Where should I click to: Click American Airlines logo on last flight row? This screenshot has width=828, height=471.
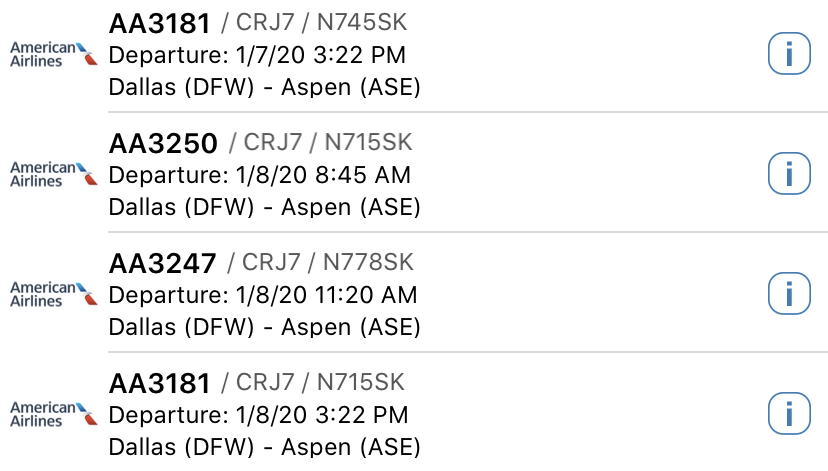tap(54, 414)
